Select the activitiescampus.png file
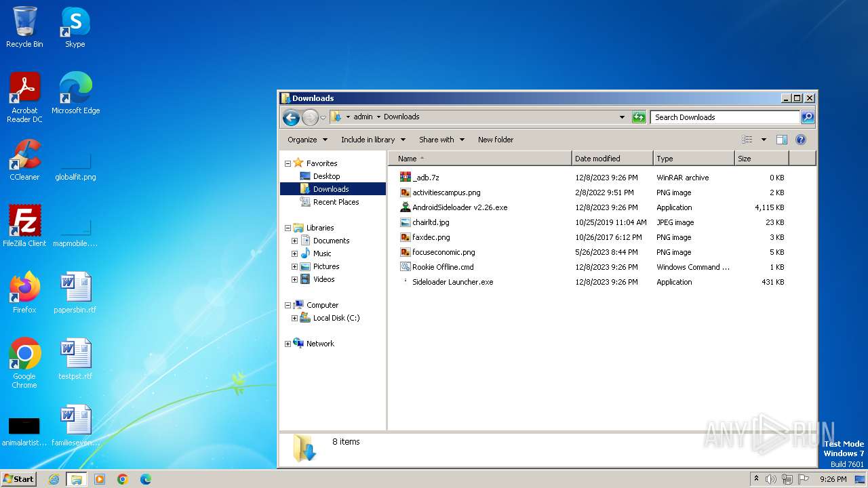Viewport: 868px width, 488px height. 446,192
